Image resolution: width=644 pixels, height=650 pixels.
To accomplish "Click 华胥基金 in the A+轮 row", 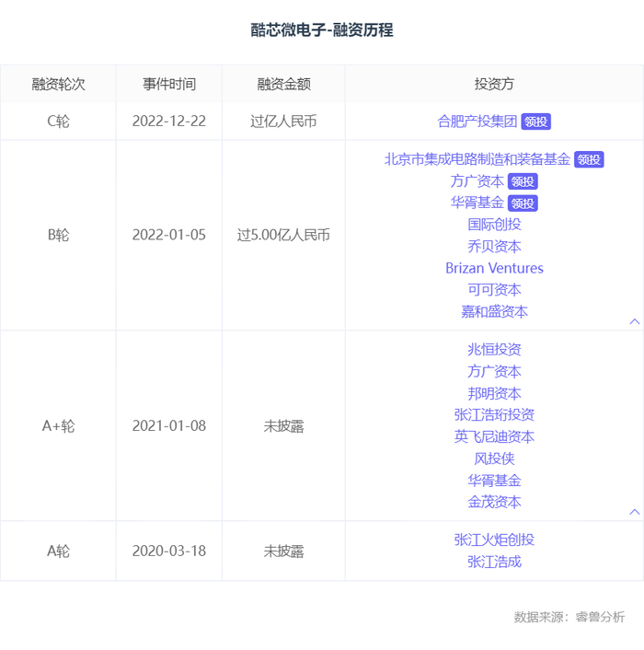I will pos(494,481).
